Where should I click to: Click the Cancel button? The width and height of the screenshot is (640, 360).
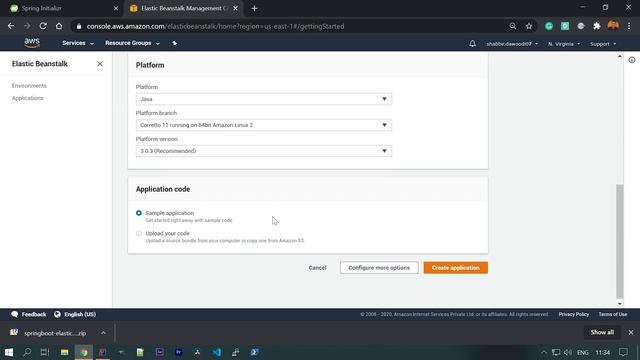click(x=317, y=268)
